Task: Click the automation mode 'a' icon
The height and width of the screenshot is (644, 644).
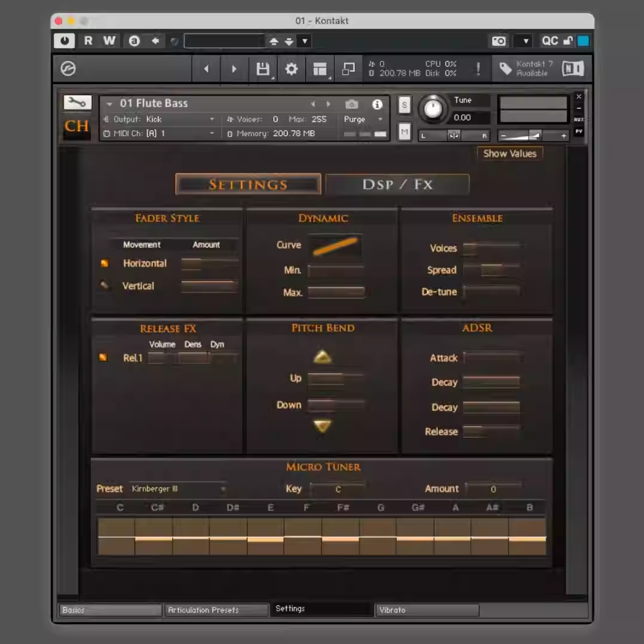Action: click(x=134, y=41)
